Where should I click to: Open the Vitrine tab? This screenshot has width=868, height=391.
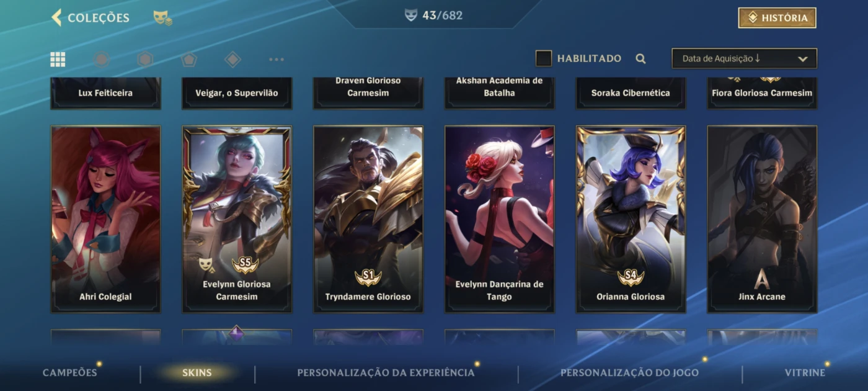805,372
